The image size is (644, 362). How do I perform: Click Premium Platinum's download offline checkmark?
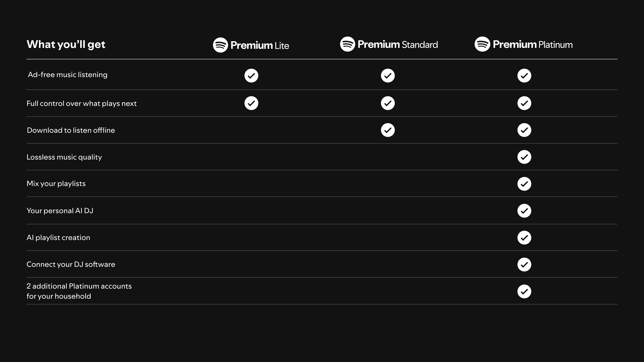pyautogui.click(x=524, y=130)
